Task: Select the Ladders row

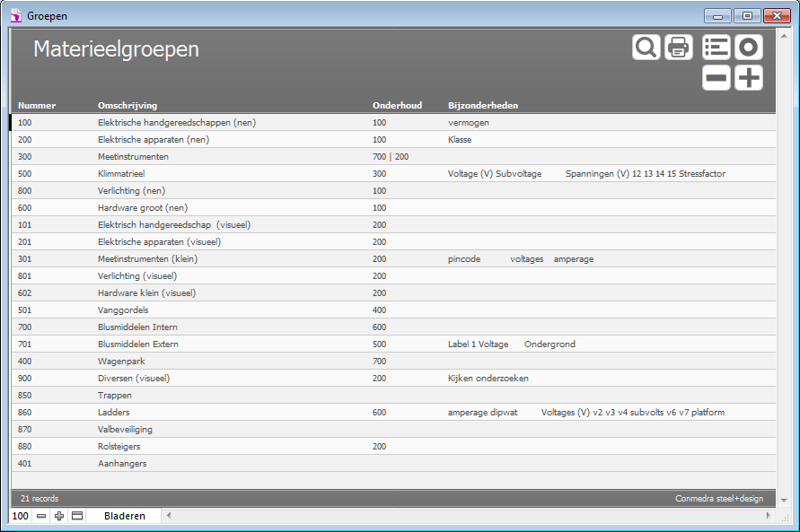Action: 113,413
